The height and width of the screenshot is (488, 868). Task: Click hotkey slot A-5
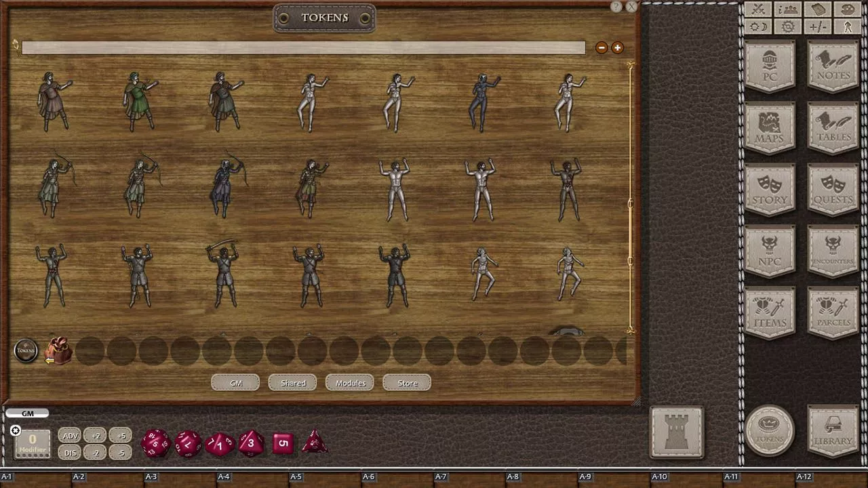click(x=296, y=477)
